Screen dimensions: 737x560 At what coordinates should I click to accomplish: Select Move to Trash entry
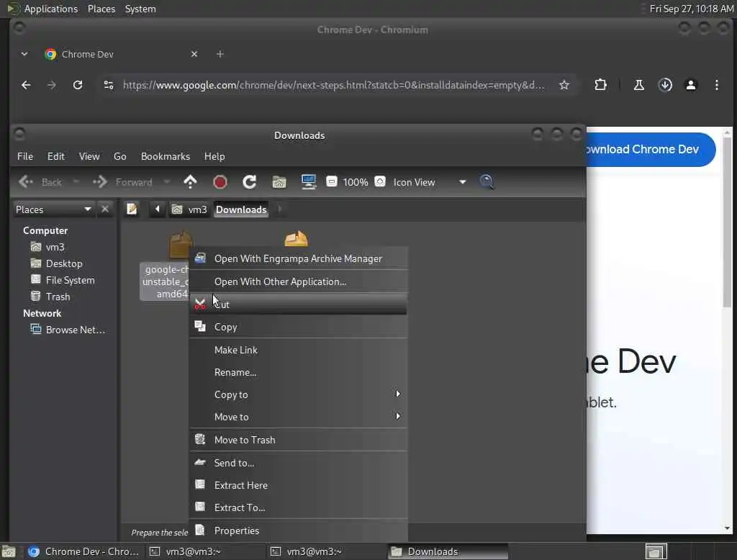click(298, 440)
